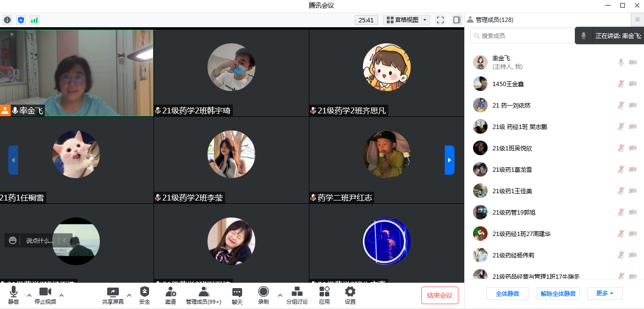Image resolution: width=644 pixels, height=309 pixels.
Task: Open 管理成员(99+) in the toolbar
Action: pyautogui.click(x=204, y=295)
